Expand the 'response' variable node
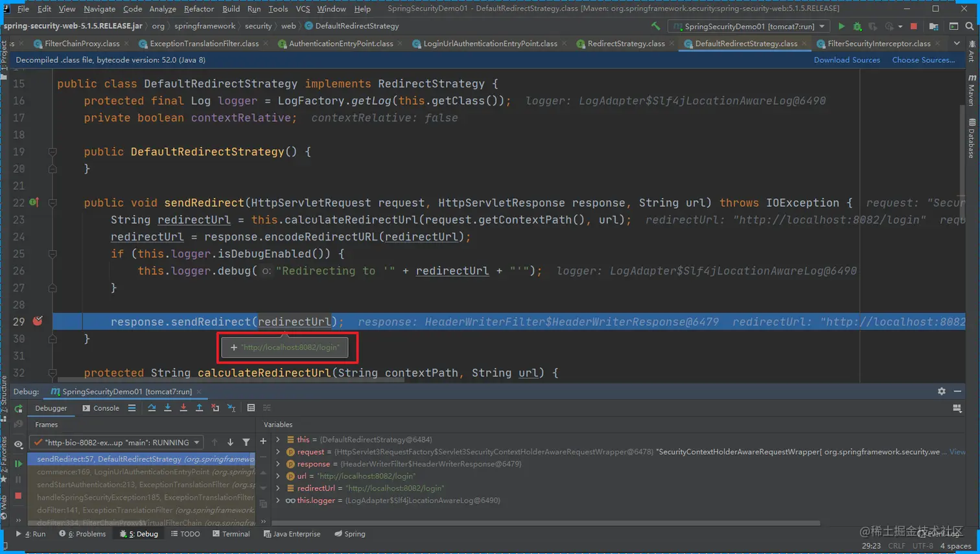The height and width of the screenshot is (554, 980). (278, 464)
